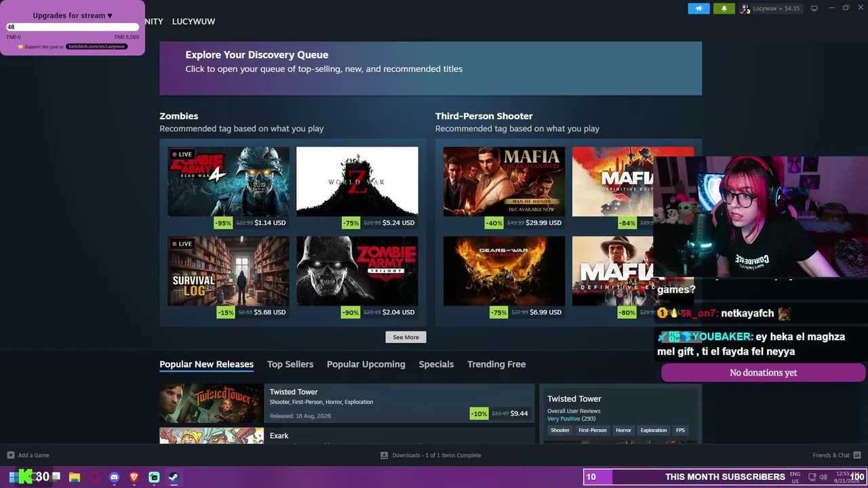Open the Survival Log game capsule
The width and height of the screenshot is (868, 488).
click(229, 271)
